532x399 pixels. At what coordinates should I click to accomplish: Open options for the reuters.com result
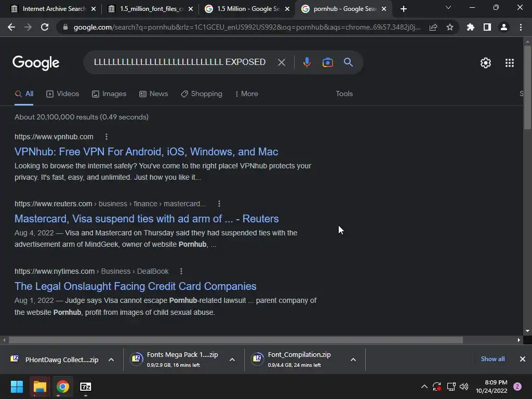[219, 204]
